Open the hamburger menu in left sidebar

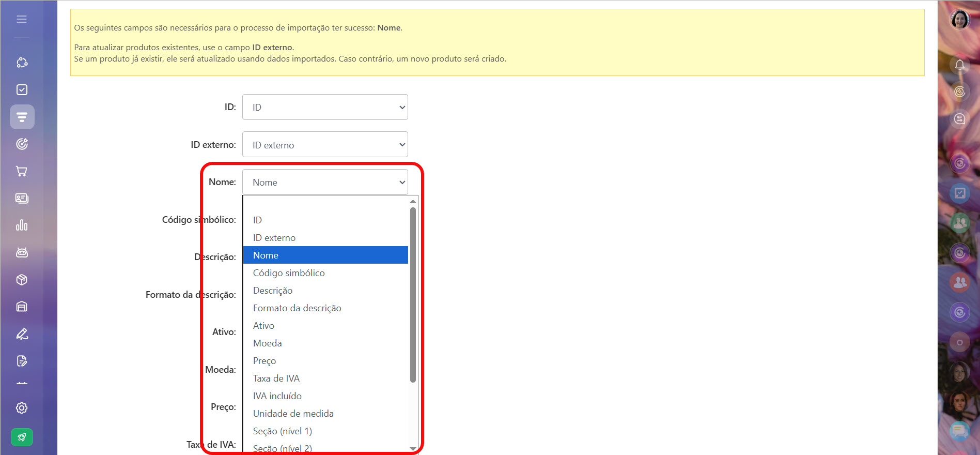22,19
